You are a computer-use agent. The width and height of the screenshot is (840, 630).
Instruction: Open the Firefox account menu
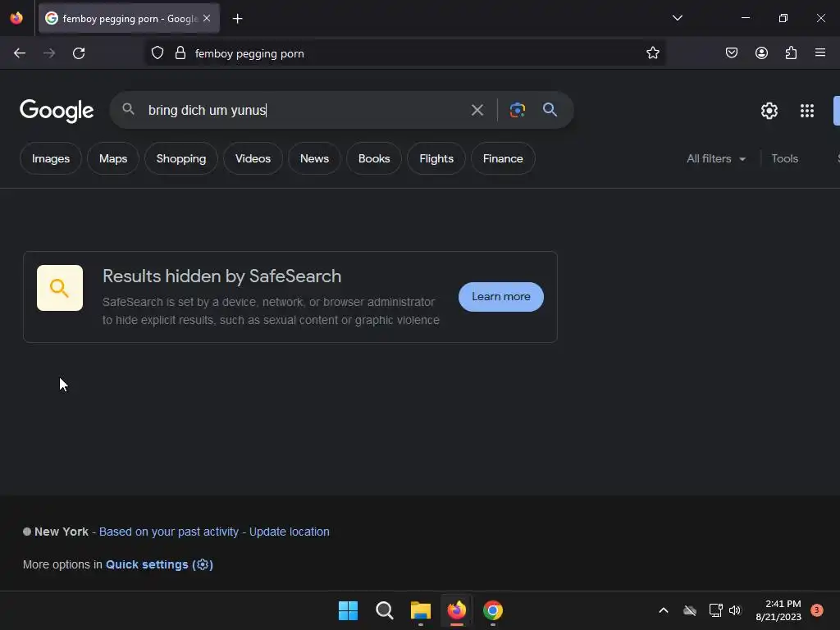tap(761, 53)
